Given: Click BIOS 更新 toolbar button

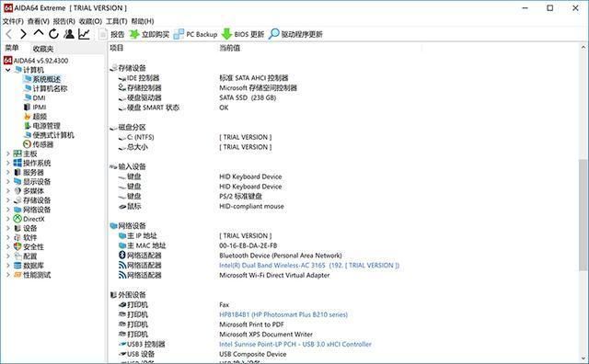Looking at the screenshot, I should [x=243, y=35].
